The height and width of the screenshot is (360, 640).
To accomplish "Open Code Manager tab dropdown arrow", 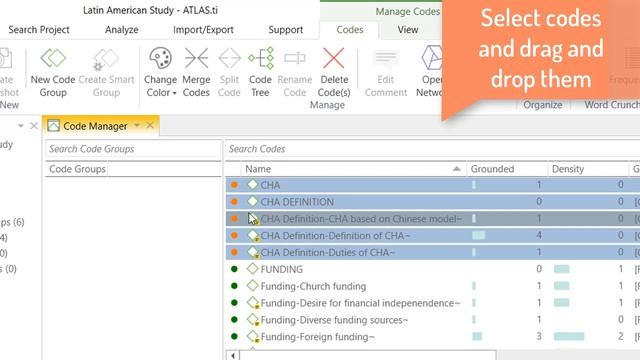I will tap(137, 125).
